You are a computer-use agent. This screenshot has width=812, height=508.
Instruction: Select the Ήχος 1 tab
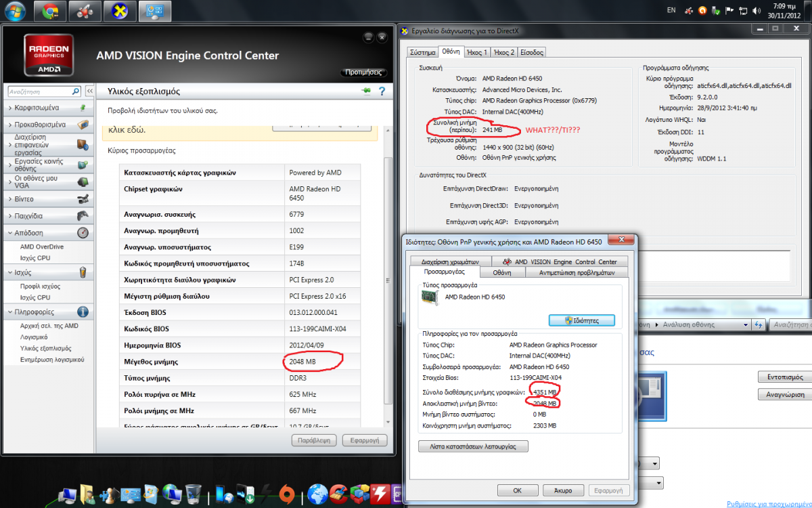click(477, 52)
